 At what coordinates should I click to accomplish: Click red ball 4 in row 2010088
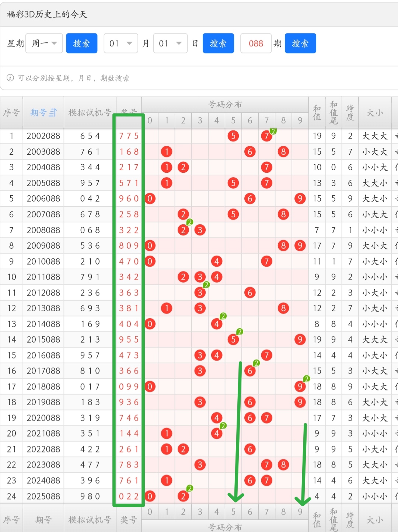click(x=217, y=262)
